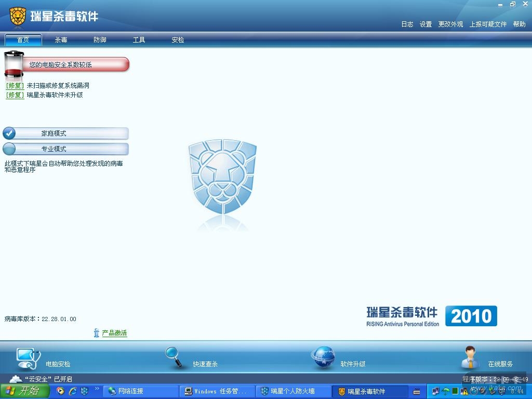Open the 安检 security check tab
This screenshot has height=399, width=532.
tap(178, 39)
